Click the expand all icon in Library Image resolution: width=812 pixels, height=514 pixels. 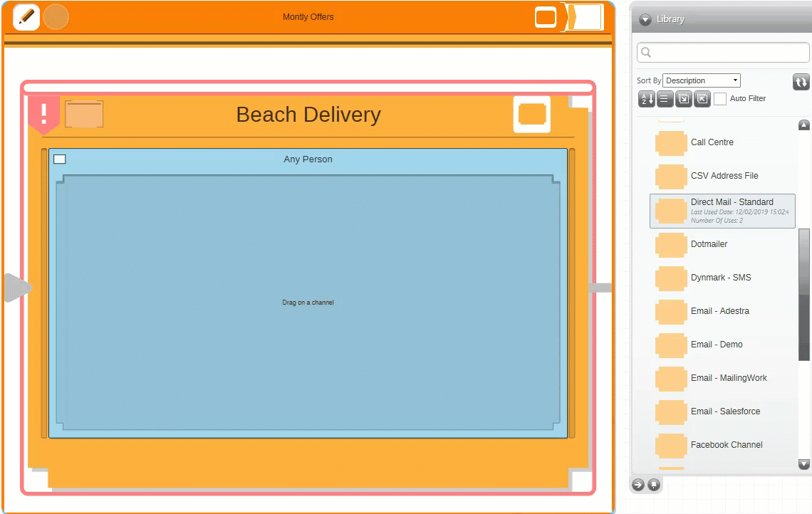click(684, 99)
